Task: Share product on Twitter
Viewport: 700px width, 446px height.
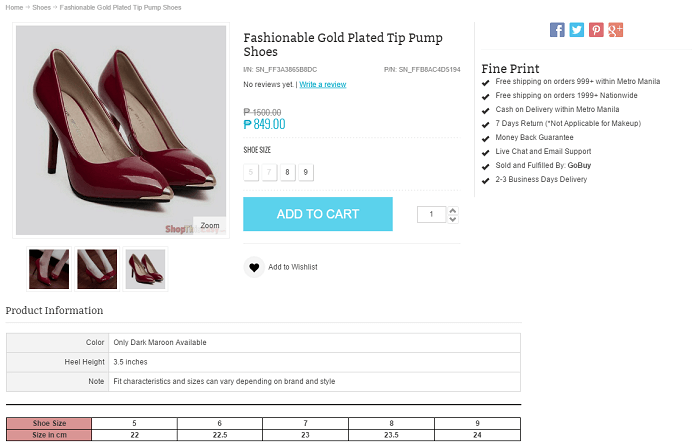Action: pyautogui.click(x=577, y=30)
